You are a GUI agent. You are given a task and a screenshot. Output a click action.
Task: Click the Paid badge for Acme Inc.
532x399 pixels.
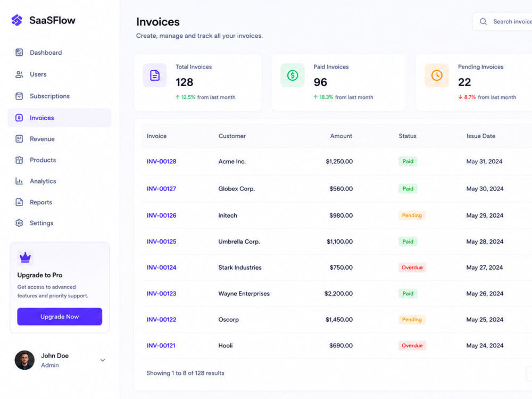[x=408, y=162]
